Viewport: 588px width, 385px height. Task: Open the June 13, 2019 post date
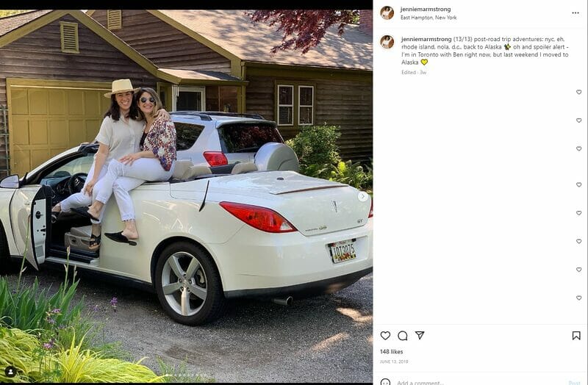(394, 361)
